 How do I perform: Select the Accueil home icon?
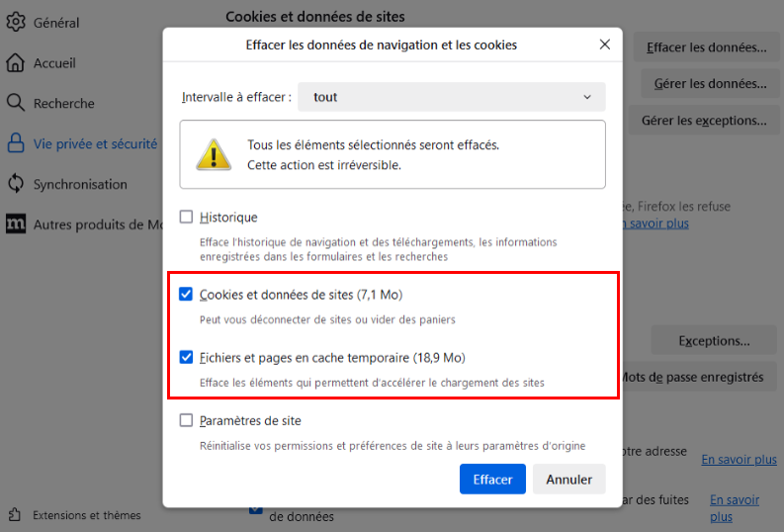(x=16, y=62)
